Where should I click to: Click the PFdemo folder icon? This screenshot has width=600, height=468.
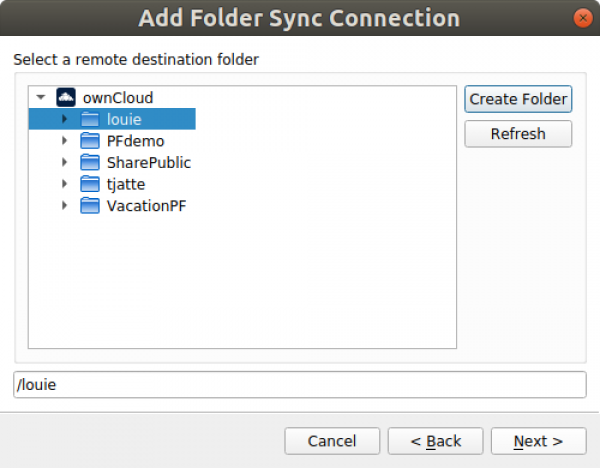click(90, 141)
